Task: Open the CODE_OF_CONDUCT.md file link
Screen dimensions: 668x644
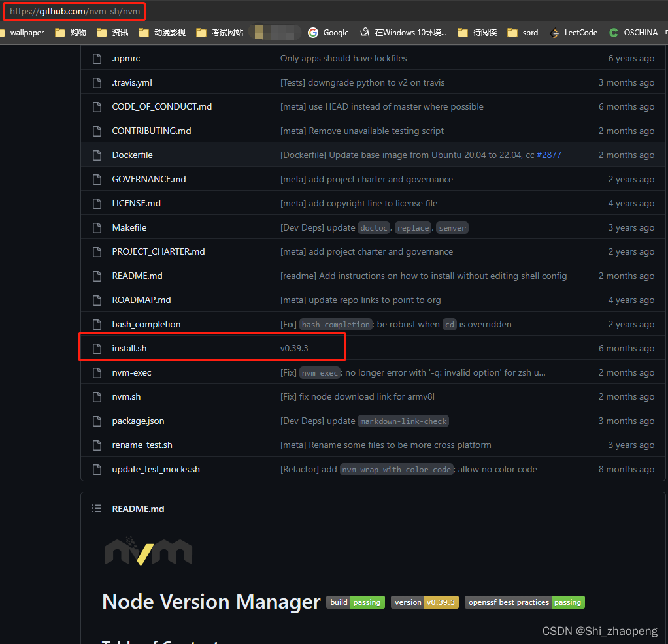Action: point(162,107)
